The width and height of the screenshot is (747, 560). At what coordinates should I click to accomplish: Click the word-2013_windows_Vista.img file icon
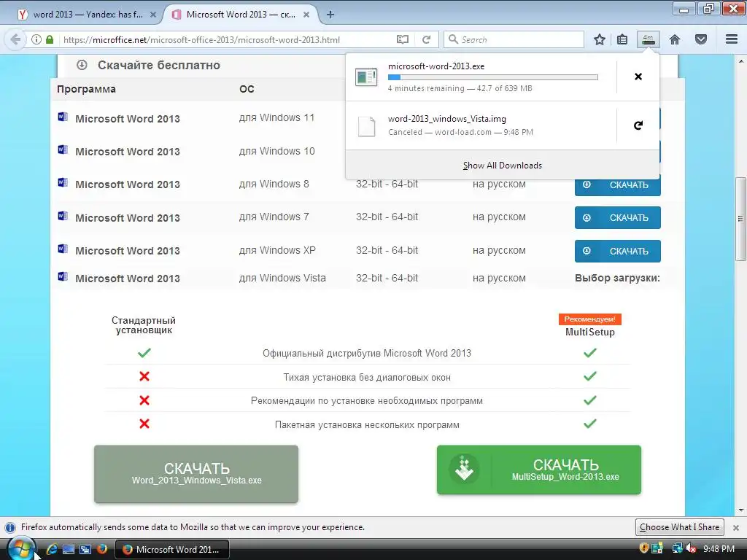pos(366,125)
